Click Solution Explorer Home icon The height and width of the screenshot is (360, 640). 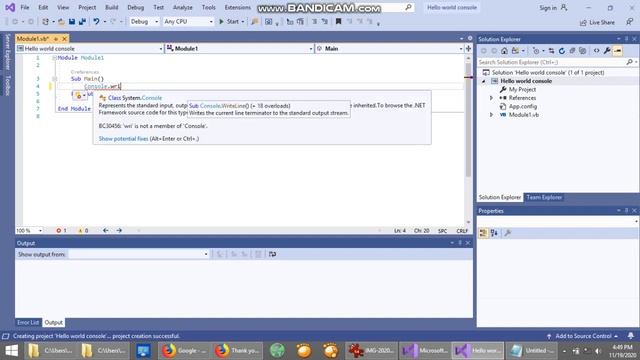point(504,51)
